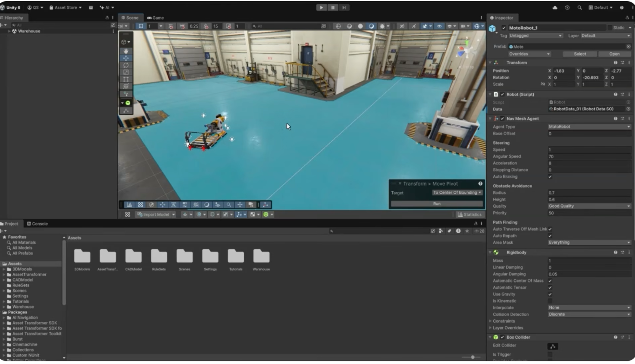Open version history clock icon
Screen dimensions: 635x364
coord(567,7)
